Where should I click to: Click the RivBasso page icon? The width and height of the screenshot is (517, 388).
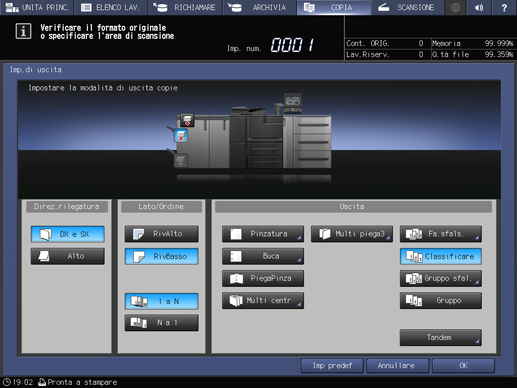139,256
